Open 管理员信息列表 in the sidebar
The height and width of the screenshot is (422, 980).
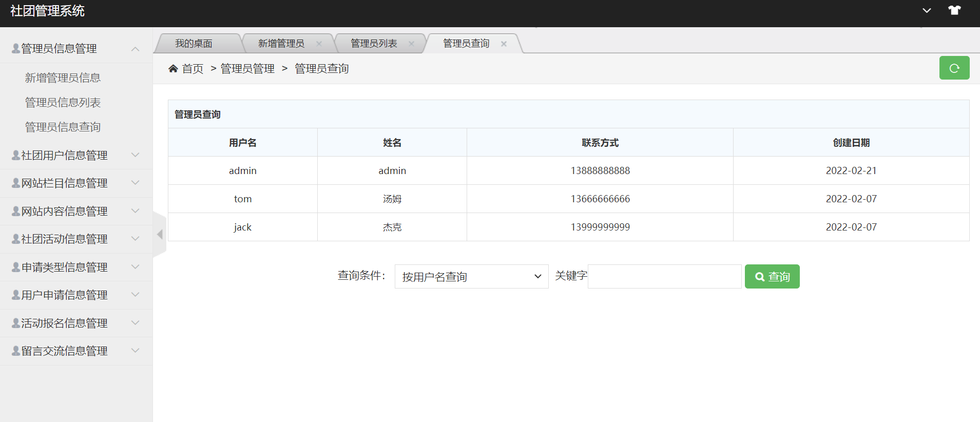(x=63, y=102)
